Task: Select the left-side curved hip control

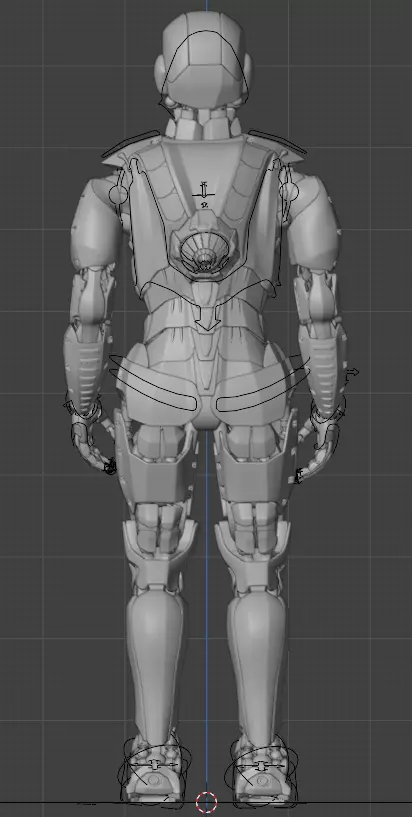Action: point(152,383)
